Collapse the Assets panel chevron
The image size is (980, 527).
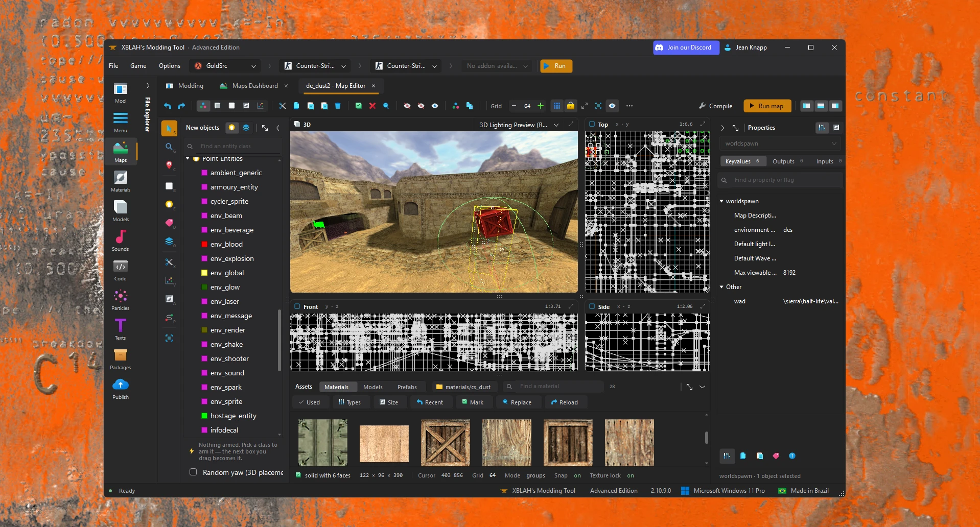(703, 387)
